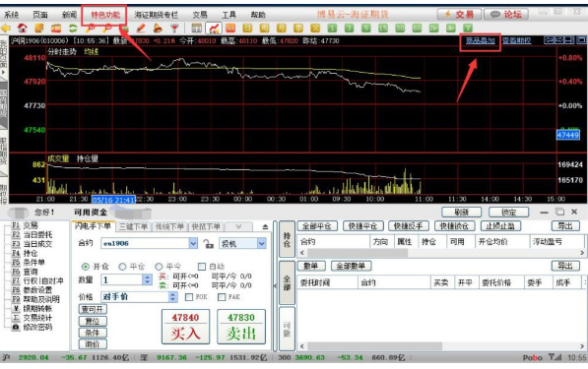Open the 投机 dropdown
Image resolution: width=588 pixels, height=369 pixels.
click(261, 243)
